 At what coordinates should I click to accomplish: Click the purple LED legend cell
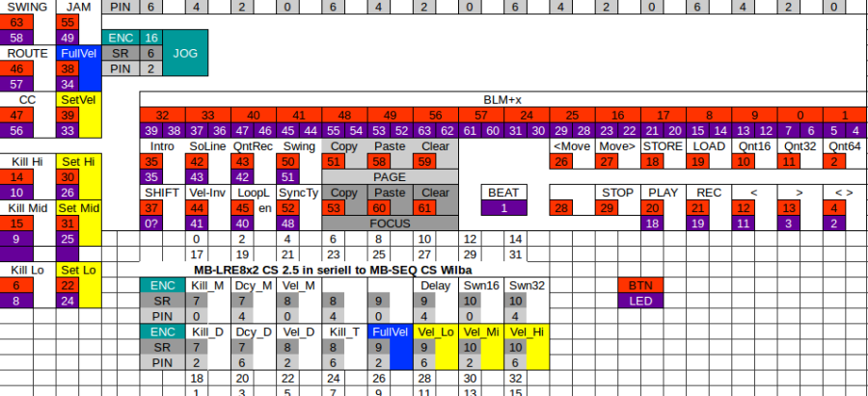pos(639,301)
